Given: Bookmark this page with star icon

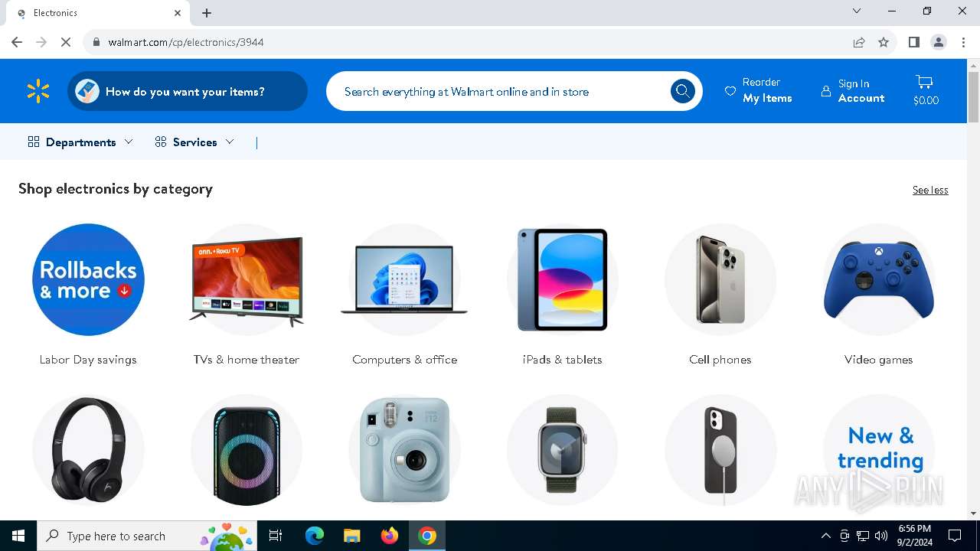Looking at the screenshot, I should click(884, 42).
